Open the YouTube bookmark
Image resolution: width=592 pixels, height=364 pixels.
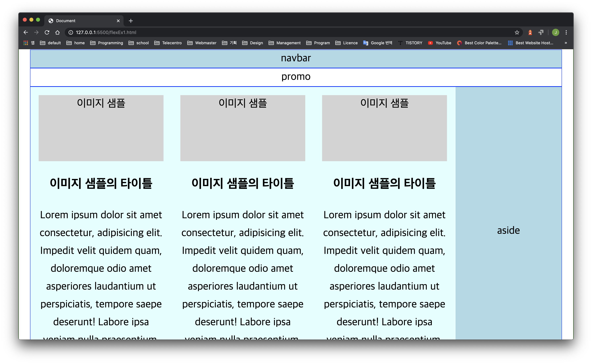(x=440, y=43)
